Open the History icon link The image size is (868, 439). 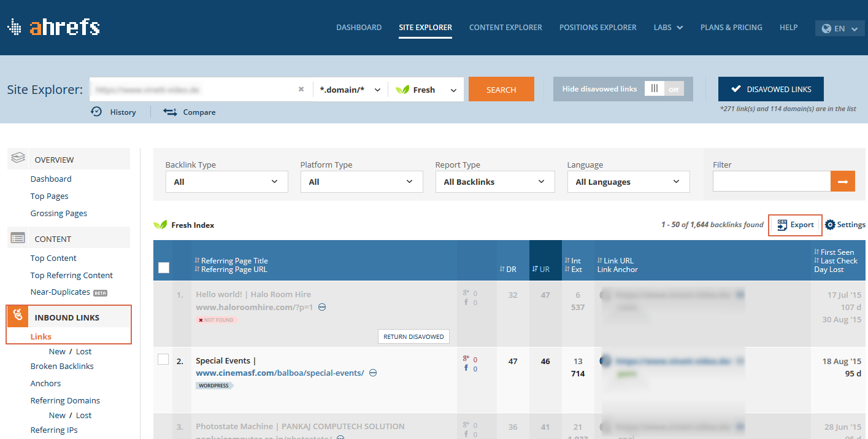point(96,112)
